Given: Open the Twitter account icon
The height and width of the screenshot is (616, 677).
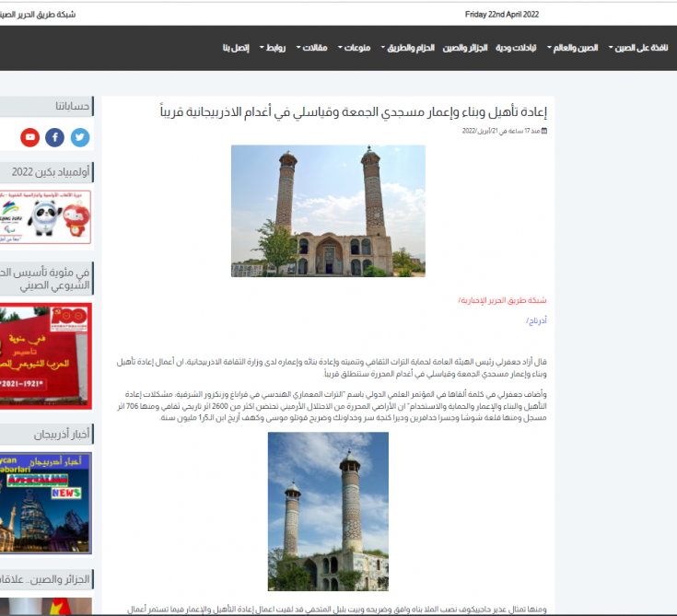Looking at the screenshot, I should (80, 138).
